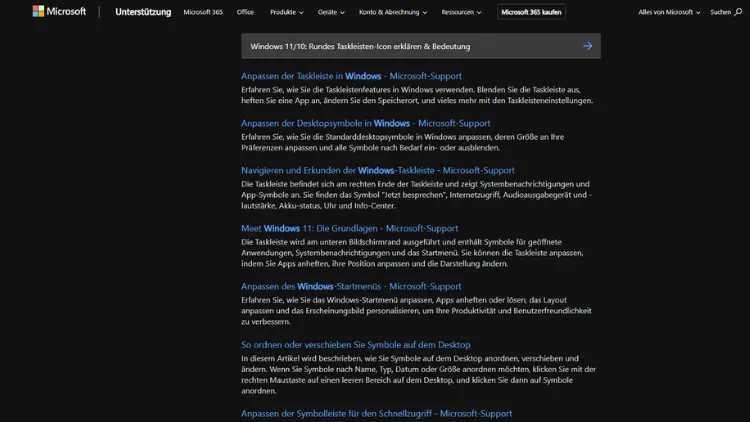Expand the Alles von Microsoft dropdown

(669, 12)
